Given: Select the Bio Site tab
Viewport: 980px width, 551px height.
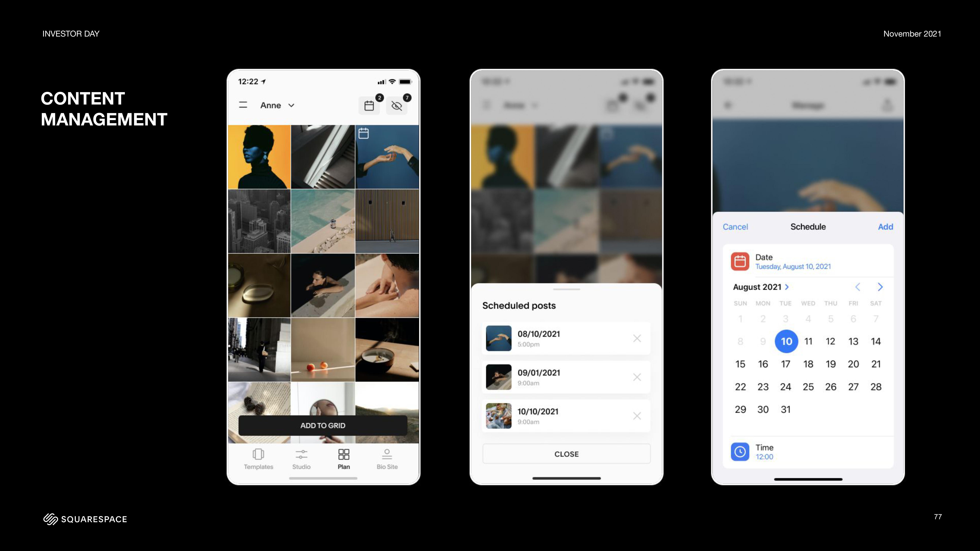Looking at the screenshot, I should click(387, 460).
